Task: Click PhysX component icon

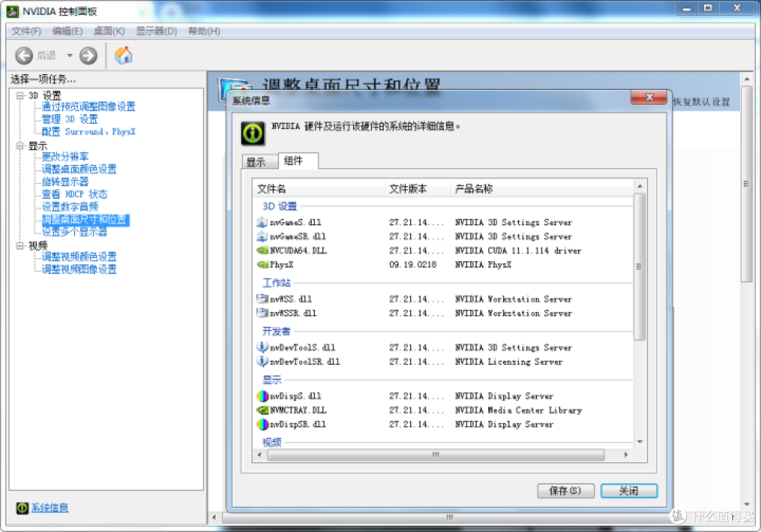Action: 262,264
